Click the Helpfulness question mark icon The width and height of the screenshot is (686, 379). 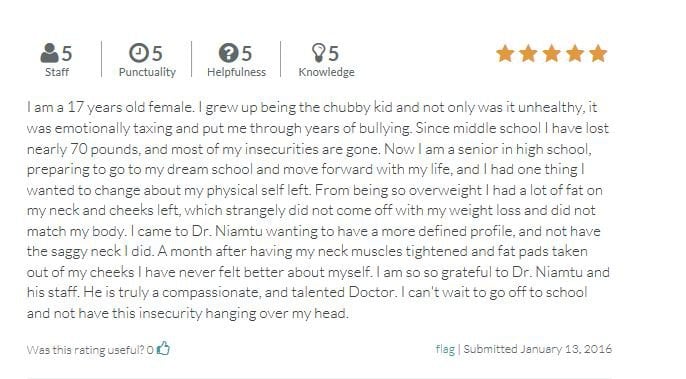pos(228,53)
